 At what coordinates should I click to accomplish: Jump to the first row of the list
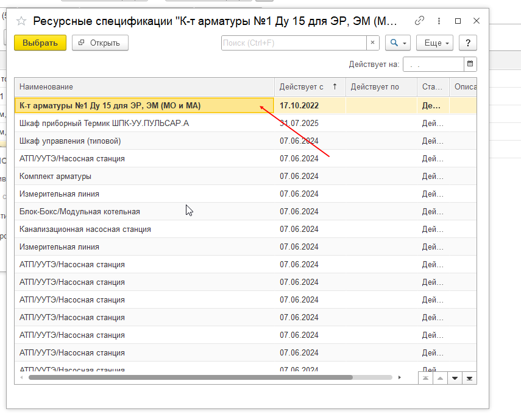pyautogui.click(x=425, y=378)
